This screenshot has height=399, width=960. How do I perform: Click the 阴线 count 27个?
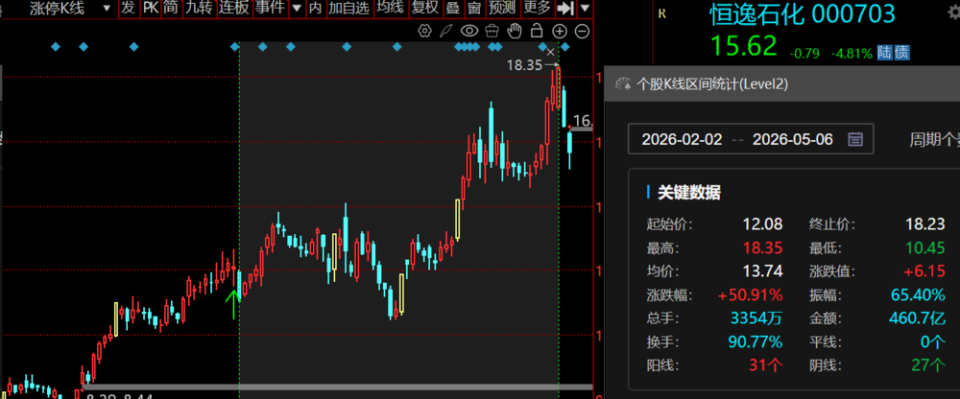pyautogui.click(x=928, y=366)
